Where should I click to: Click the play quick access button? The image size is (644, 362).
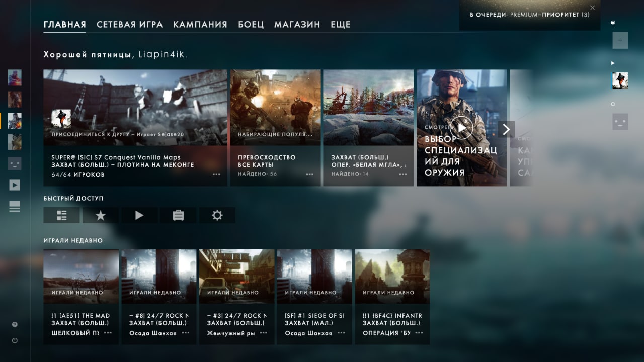coord(139,215)
